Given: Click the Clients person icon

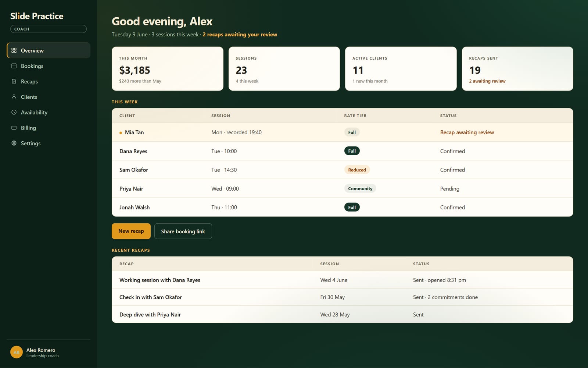Looking at the screenshot, I should point(14,97).
